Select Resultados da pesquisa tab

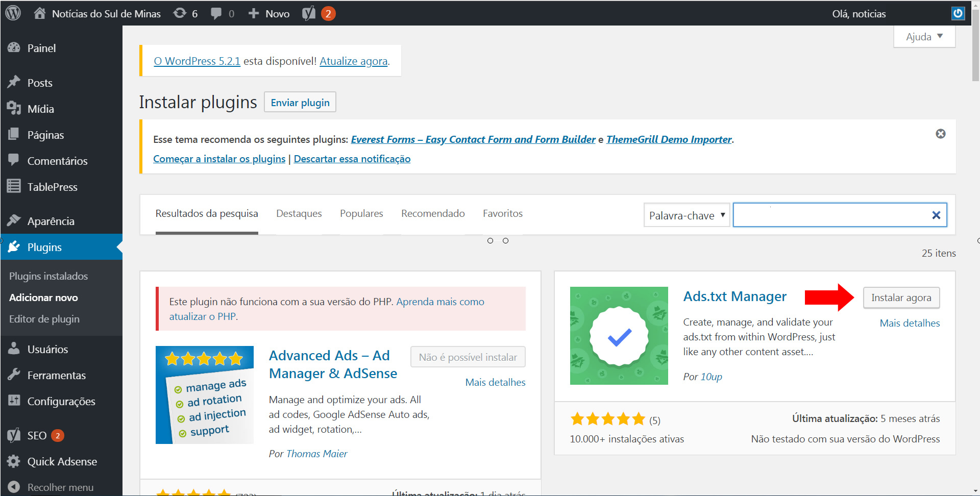207,213
